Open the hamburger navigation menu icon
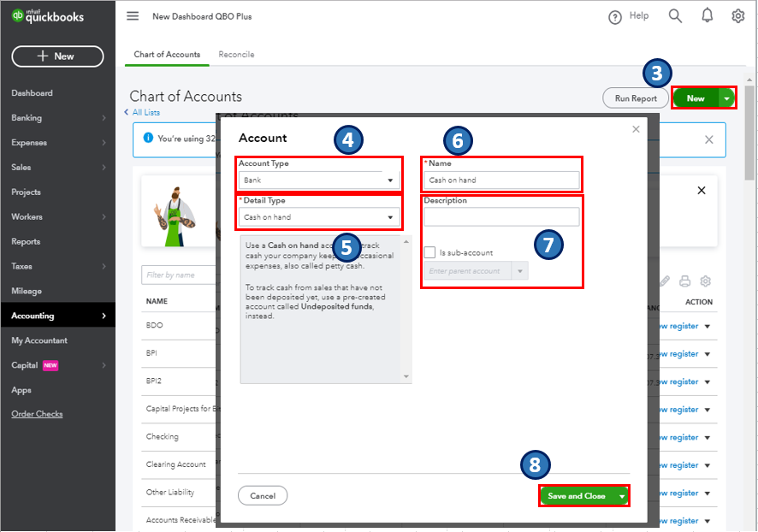Viewport: 758px width, 532px height. pos(133,16)
